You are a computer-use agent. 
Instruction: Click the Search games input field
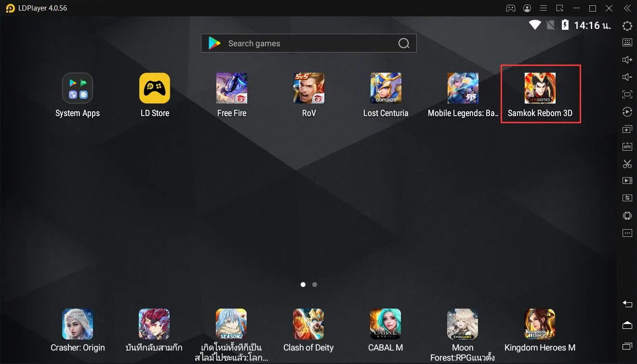pyautogui.click(x=309, y=43)
